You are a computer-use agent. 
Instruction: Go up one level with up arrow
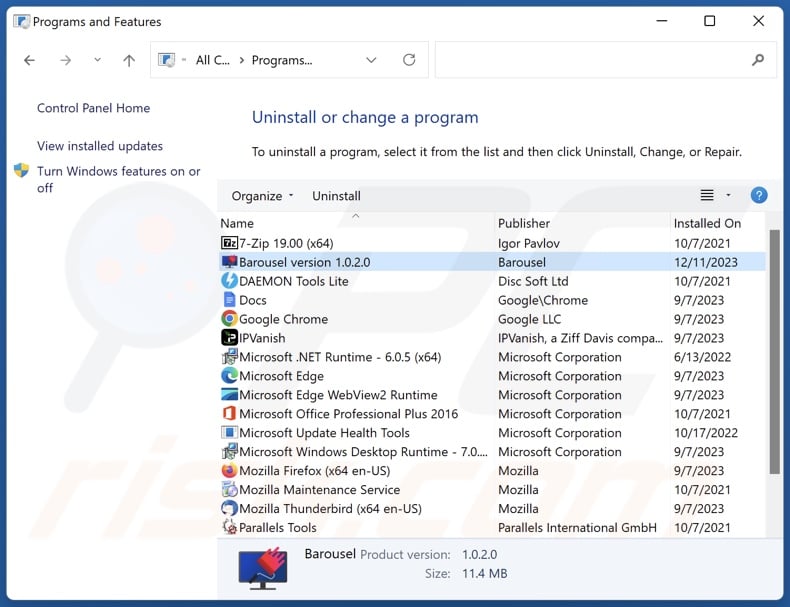(x=129, y=60)
